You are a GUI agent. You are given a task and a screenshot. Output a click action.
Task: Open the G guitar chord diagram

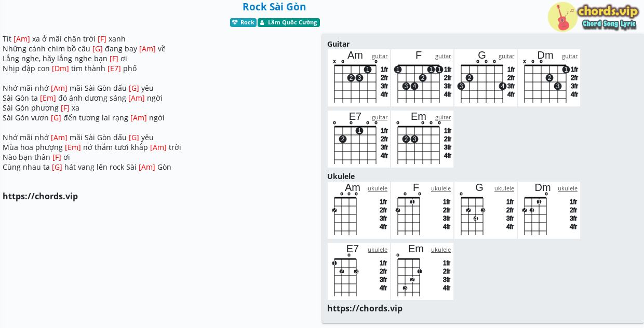click(x=486, y=78)
